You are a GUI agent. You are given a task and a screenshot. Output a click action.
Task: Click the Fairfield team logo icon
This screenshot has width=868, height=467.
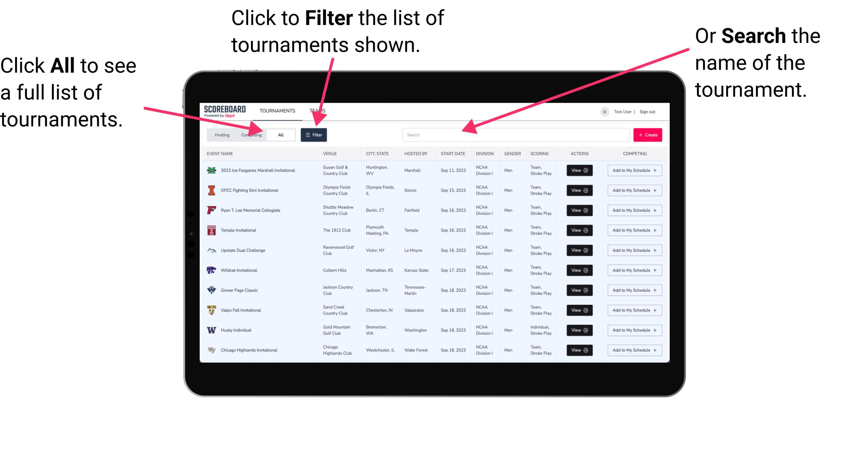[x=211, y=211]
